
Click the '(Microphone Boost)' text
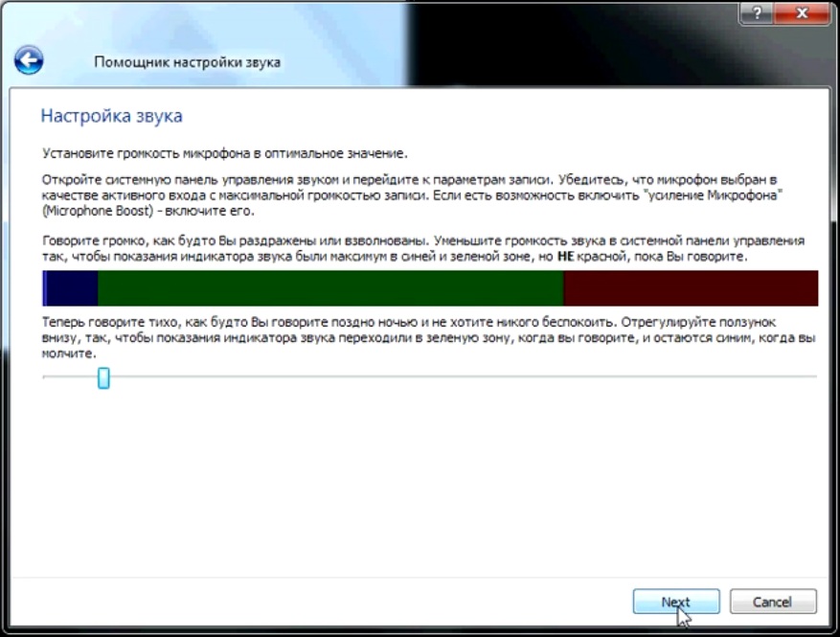click(x=98, y=211)
